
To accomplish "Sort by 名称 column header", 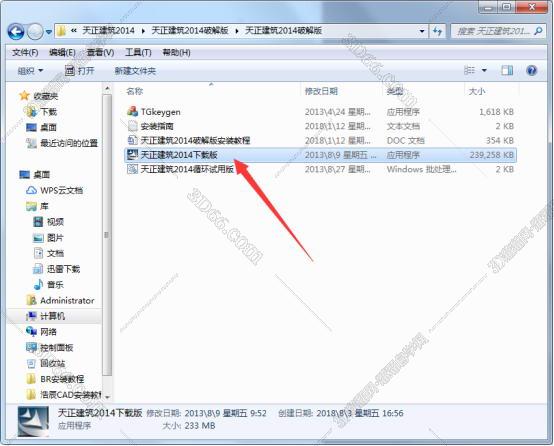I will (x=135, y=92).
